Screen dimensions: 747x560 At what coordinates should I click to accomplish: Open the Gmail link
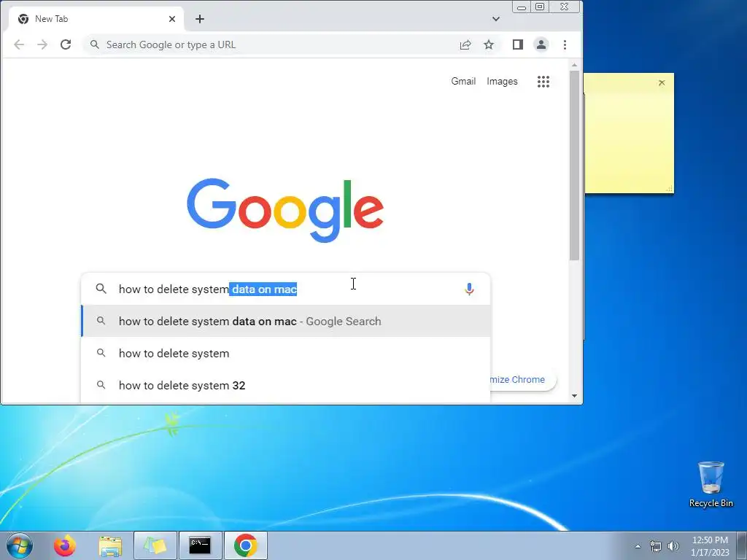click(463, 82)
